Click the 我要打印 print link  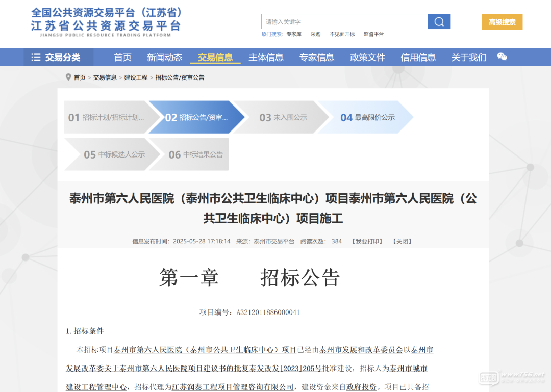coord(367,241)
